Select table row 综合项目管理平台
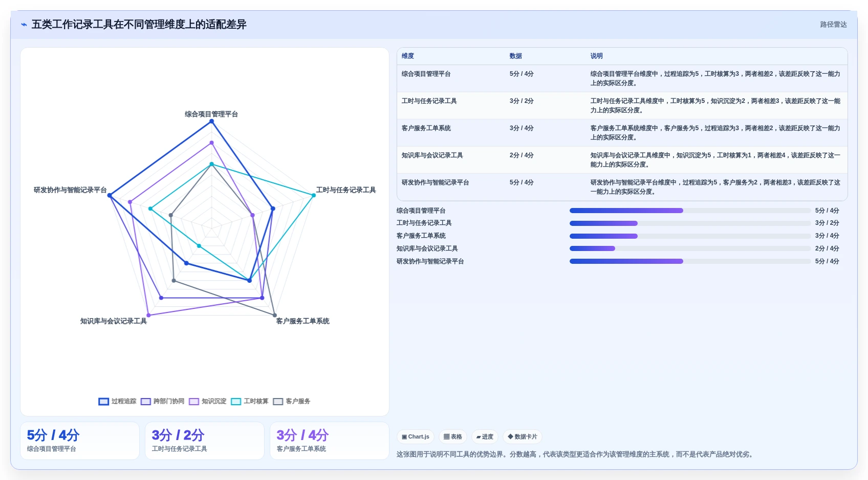 pyautogui.click(x=622, y=78)
